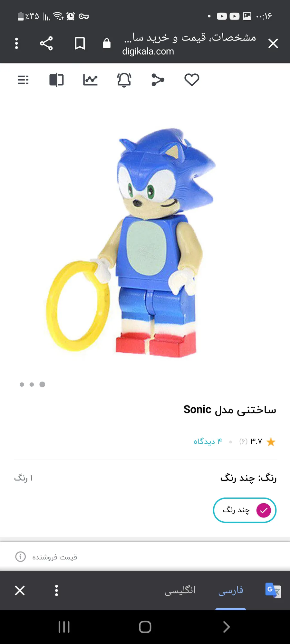Share page using browser share icon
Viewport: 290px width, 644px height.
point(46,43)
